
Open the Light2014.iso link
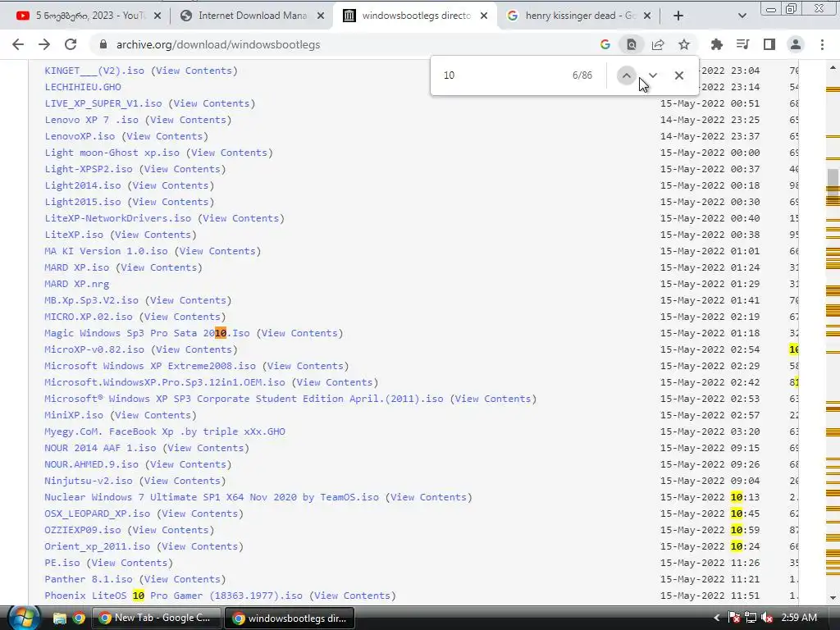[83, 185]
